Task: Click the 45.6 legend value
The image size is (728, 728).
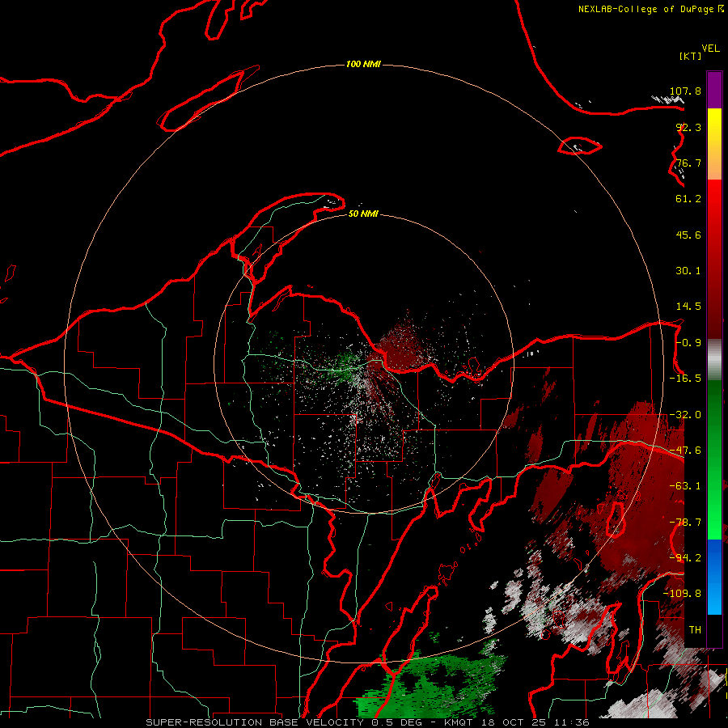Action: [x=688, y=235]
